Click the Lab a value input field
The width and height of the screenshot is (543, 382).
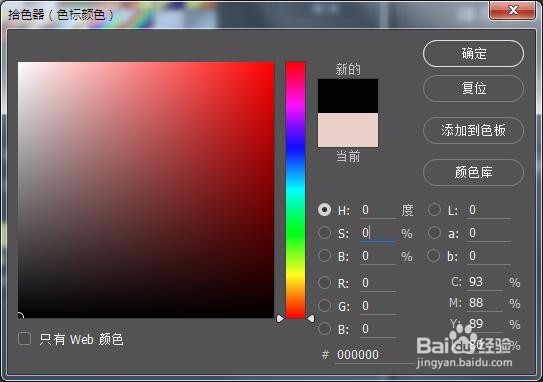489,233
